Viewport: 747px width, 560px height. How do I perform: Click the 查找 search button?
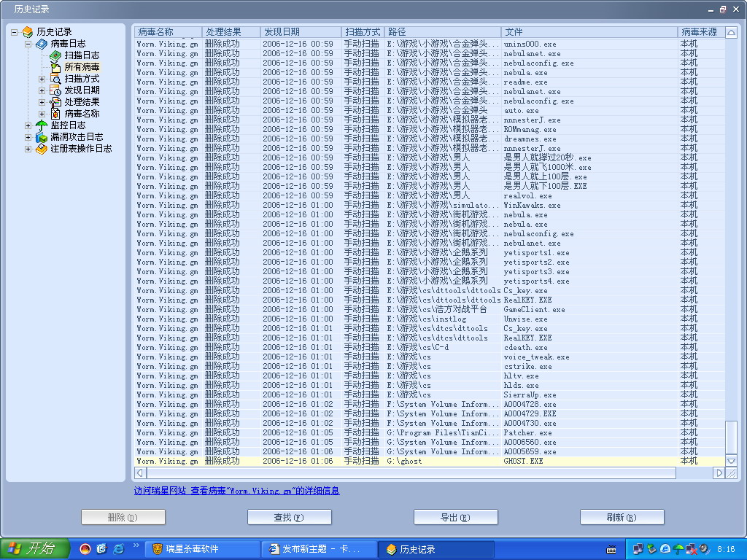point(290,517)
